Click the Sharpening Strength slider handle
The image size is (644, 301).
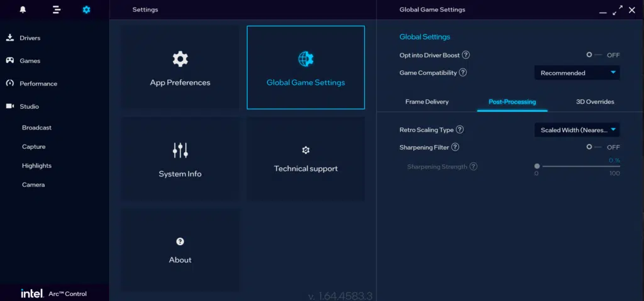coord(537,167)
